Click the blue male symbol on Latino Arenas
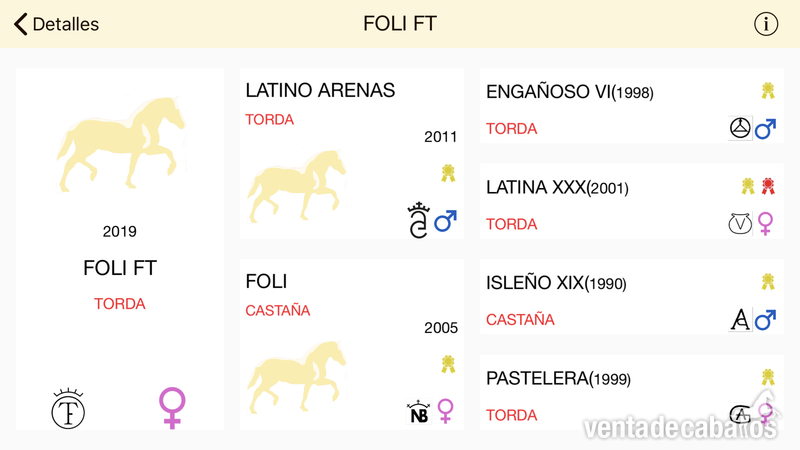The height and width of the screenshot is (450, 800). (x=445, y=220)
